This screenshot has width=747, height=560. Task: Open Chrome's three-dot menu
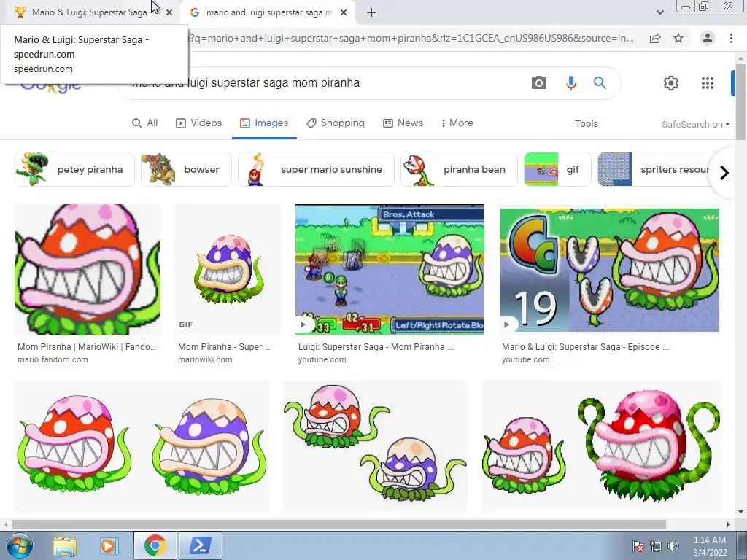pyautogui.click(x=731, y=38)
